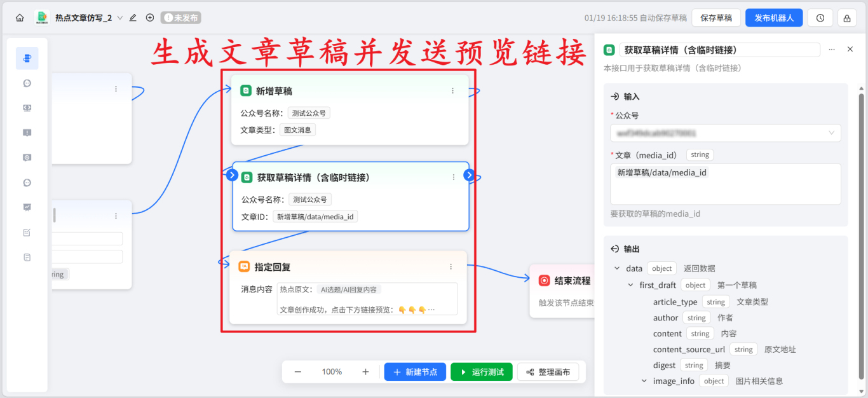Click the 运行测试 button

click(481, 371)
